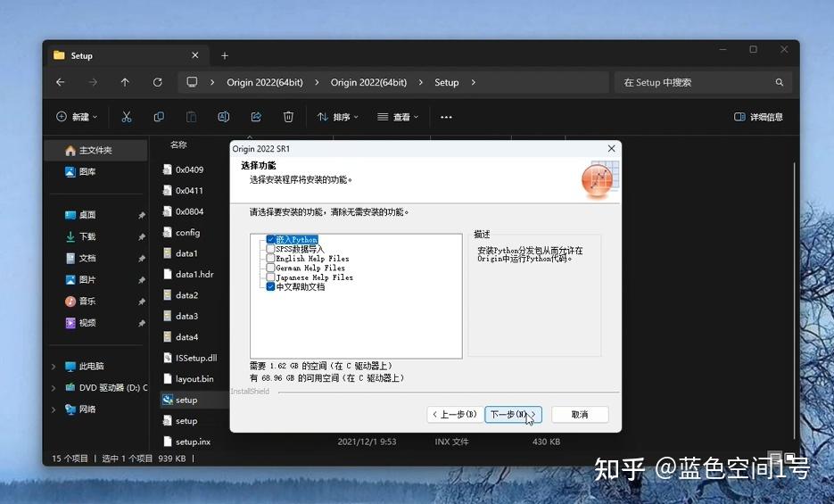This screenshot has width=834, height=504.
Task: Refresh the Setup folder view
Action: pyautogui.click(x=158, y=82)
